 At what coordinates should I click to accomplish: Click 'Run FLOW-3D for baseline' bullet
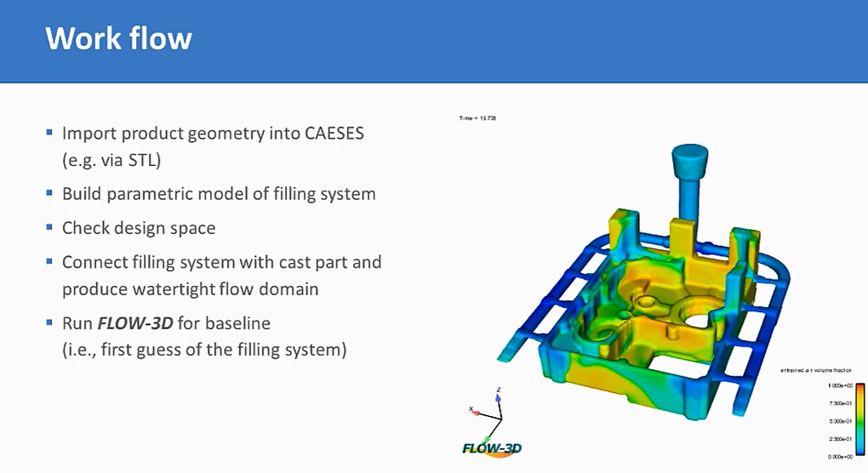[x=166, y=323]
